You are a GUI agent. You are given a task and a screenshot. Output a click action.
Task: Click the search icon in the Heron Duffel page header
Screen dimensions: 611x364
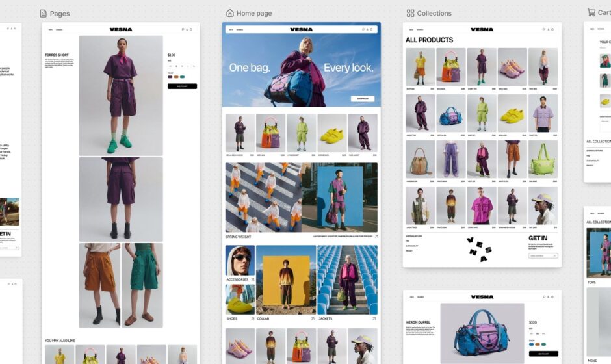pos(544,297)
